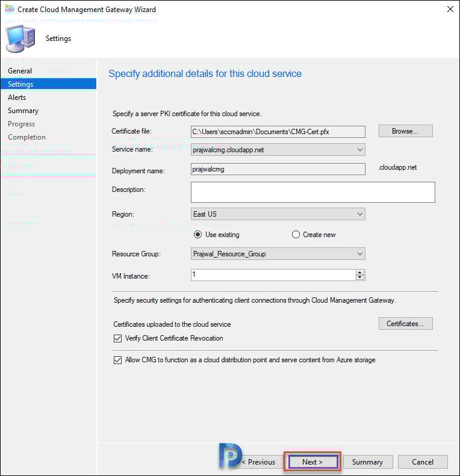Toggle Verify Client Certificate Revocation checkbox

(x=117, y=338)
